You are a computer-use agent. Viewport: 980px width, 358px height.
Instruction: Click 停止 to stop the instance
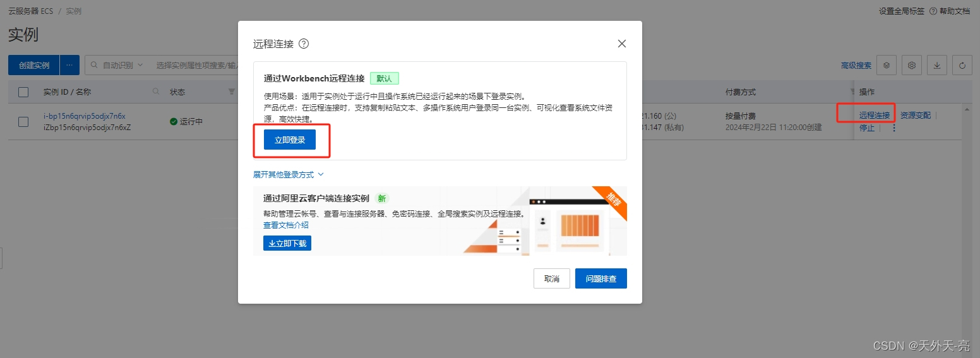point(867,128)
